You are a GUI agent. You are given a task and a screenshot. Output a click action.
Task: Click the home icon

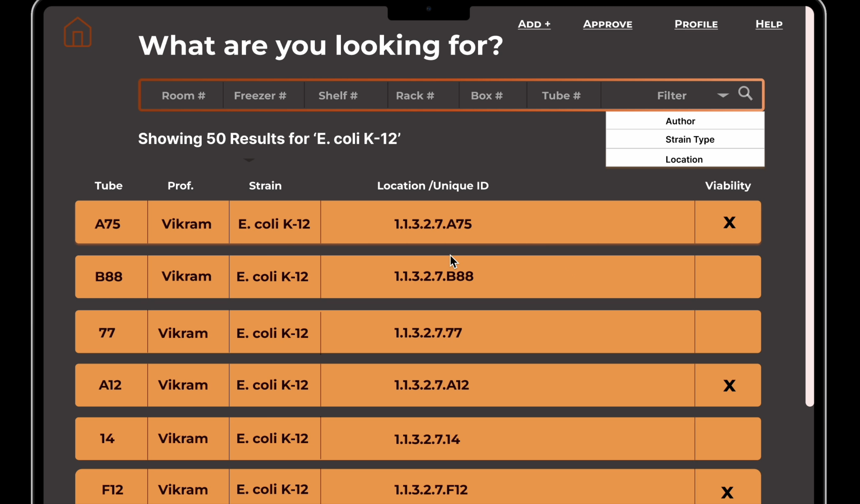tap(77, 31)
